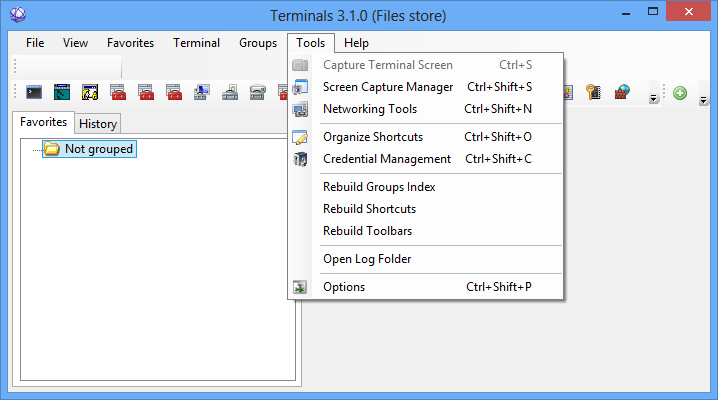
Task: Click the green plus icon
Action: click(x=680, y=93)
